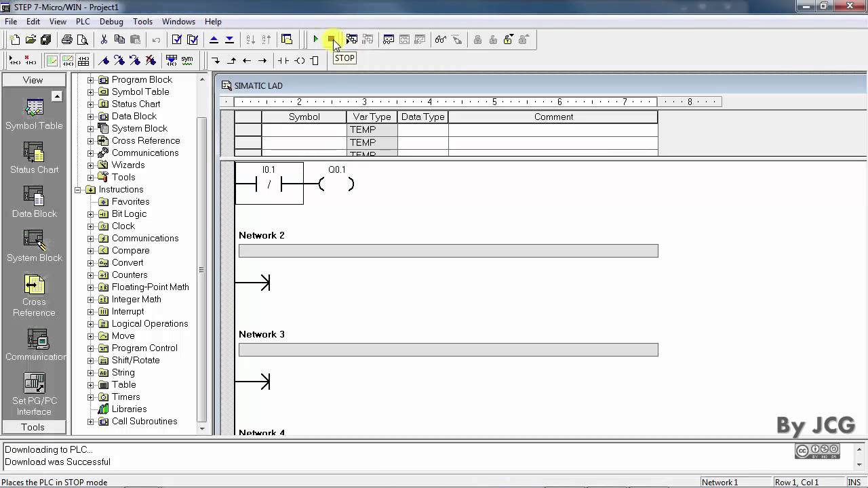Open Communications from View bar
Screen dimensions: 868x488
pos(35,346)
